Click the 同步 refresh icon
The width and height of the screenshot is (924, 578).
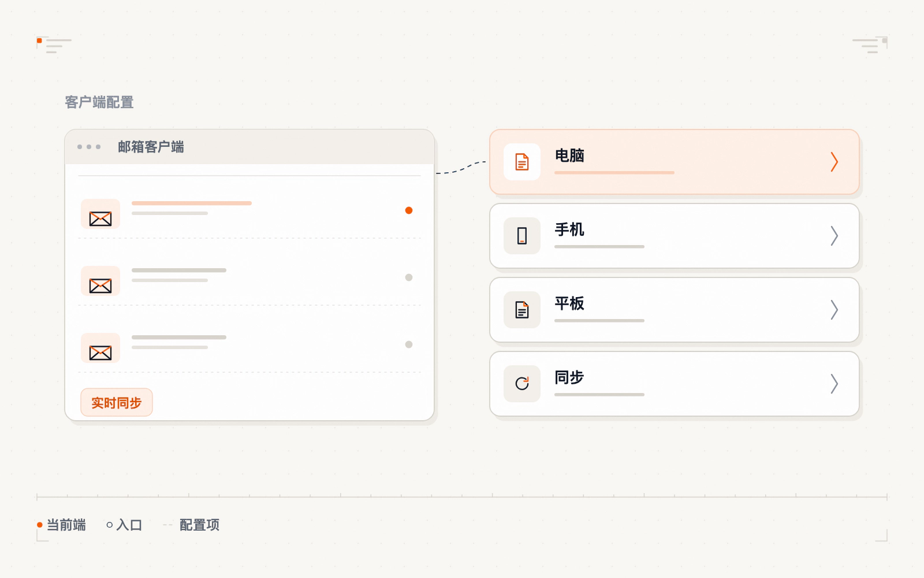coord(522,384)
